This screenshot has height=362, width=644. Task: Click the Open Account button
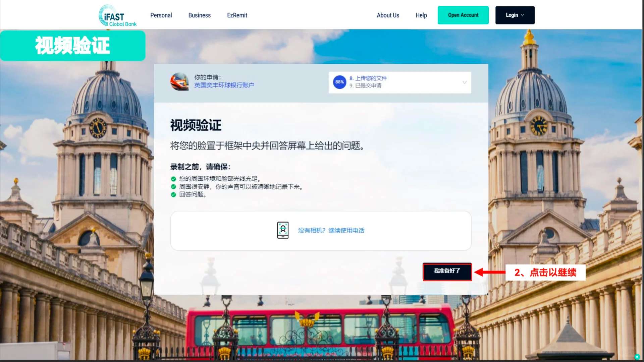[x=463, y=15]
